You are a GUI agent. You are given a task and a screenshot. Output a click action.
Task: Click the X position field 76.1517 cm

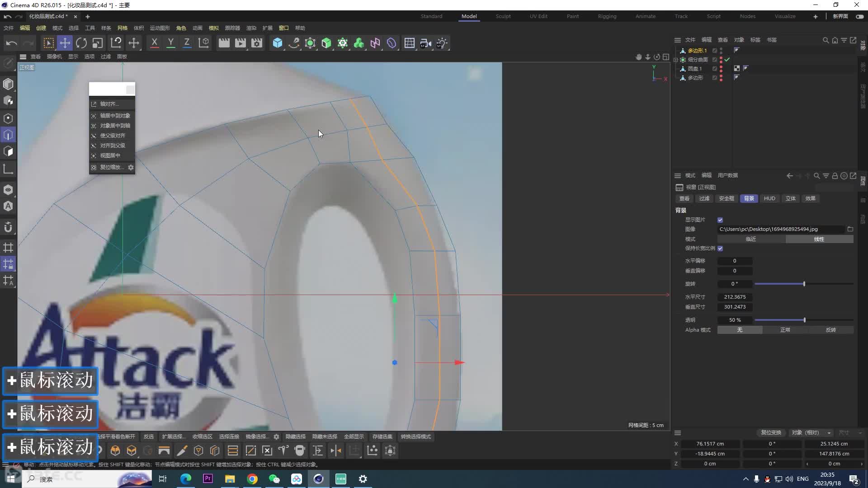710,444
